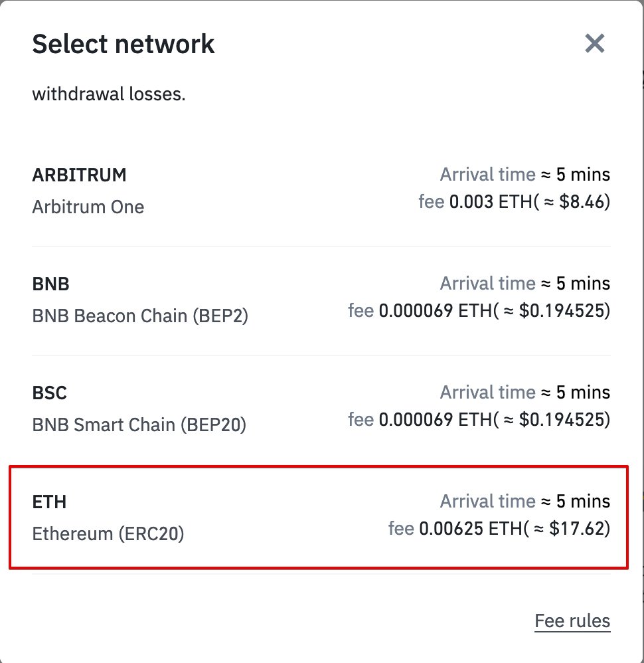Click the Select network title
This screenshot has height=663, width=644.
[123, 44]
